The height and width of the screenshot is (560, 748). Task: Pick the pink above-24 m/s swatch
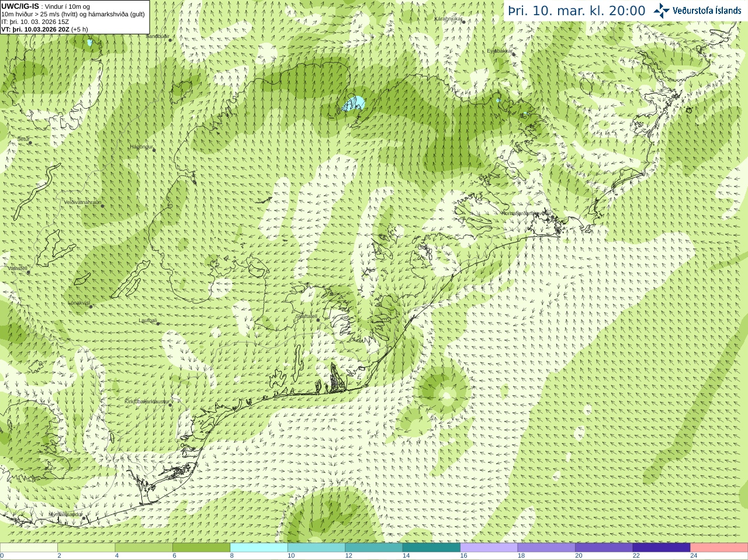[719, 548]
